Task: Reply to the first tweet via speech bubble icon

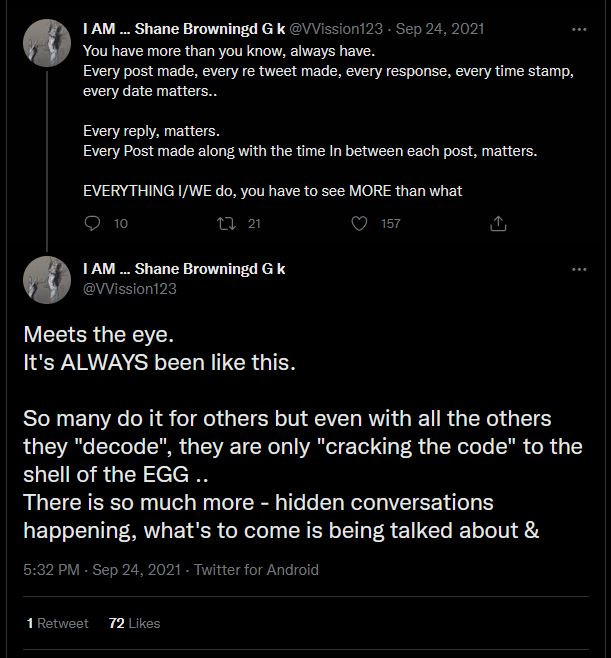Action: [93, 224]
